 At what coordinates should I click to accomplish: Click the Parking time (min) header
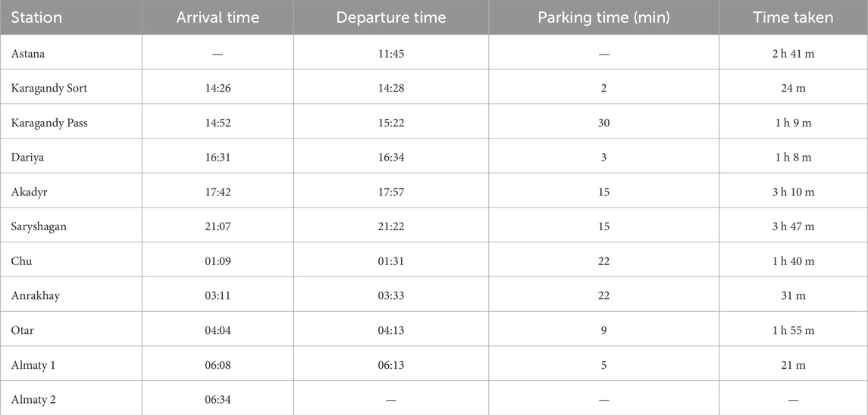point(603,17)
